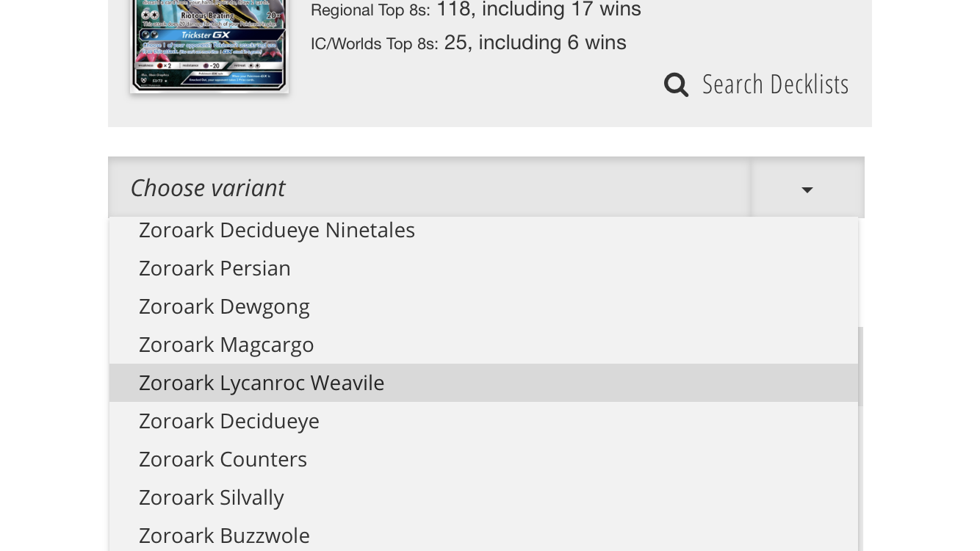Click the Zoroark GX card image
Viewport: 980px width, 551px height.
pos(209,46)
